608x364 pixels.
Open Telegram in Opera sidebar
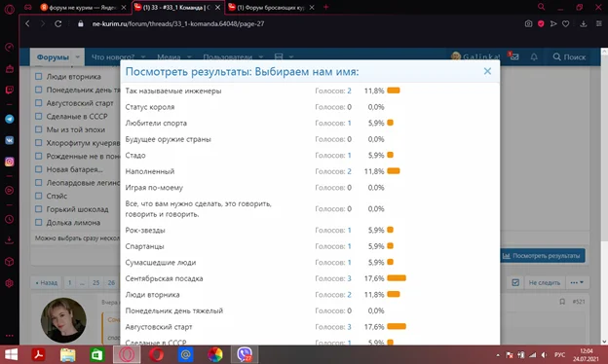(x=10, y=119)
